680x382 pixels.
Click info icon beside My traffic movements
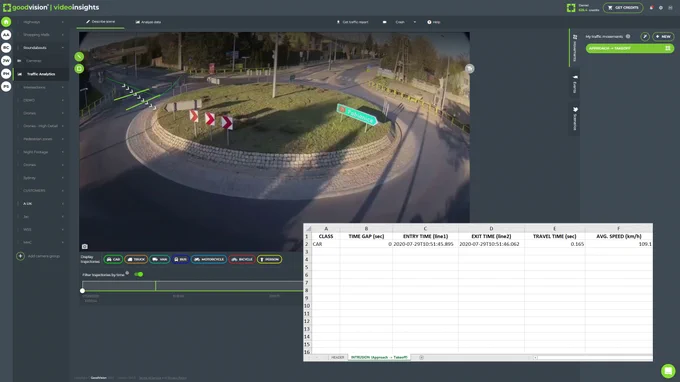[x=628, y=36]
